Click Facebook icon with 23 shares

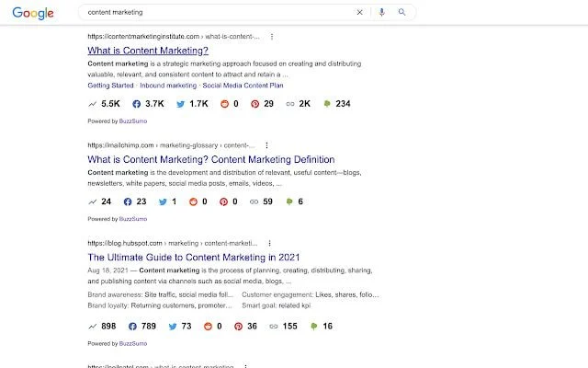coord(128,202)
